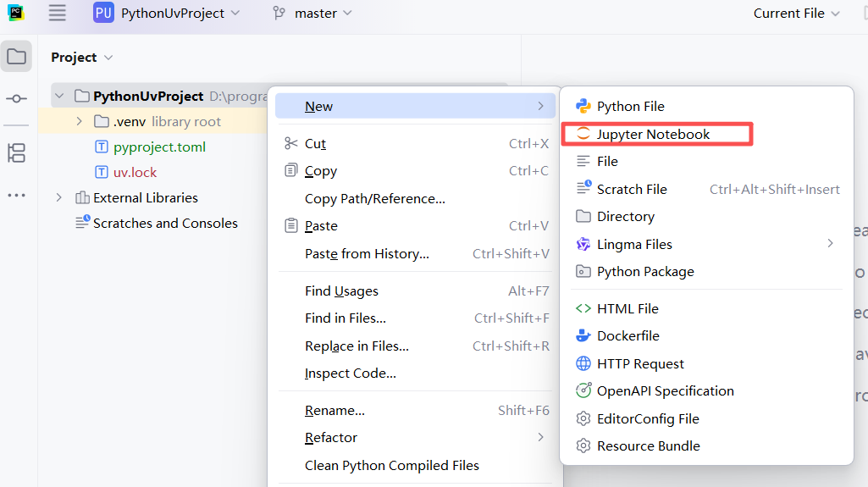
Task: Click the git branch icon beside master
Action: [279, 14]
